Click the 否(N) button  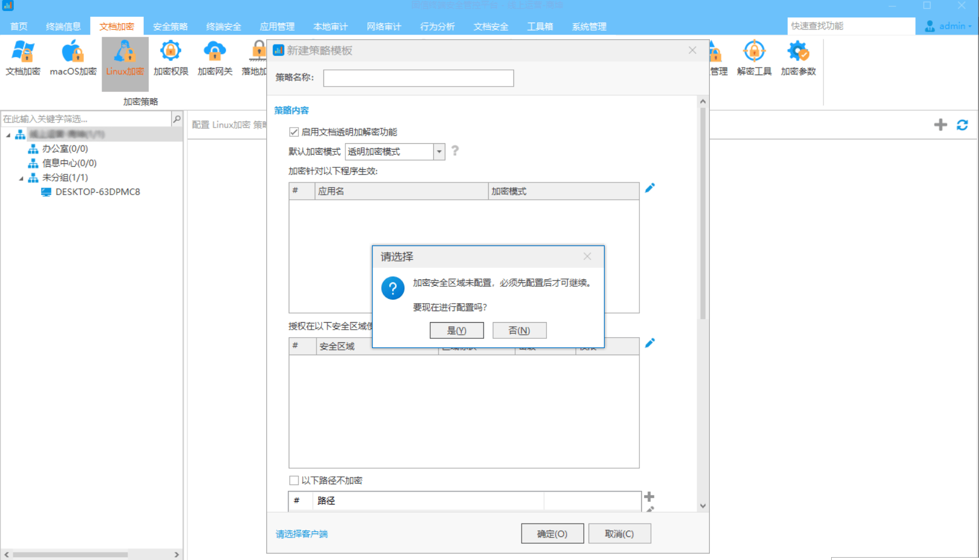519,330
